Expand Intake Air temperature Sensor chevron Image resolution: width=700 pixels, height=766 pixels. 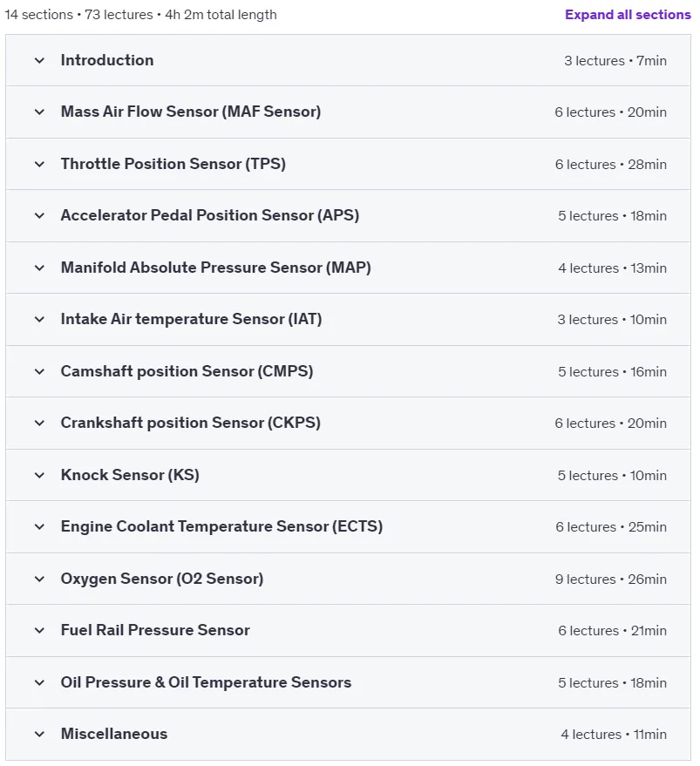click(39, 320)
